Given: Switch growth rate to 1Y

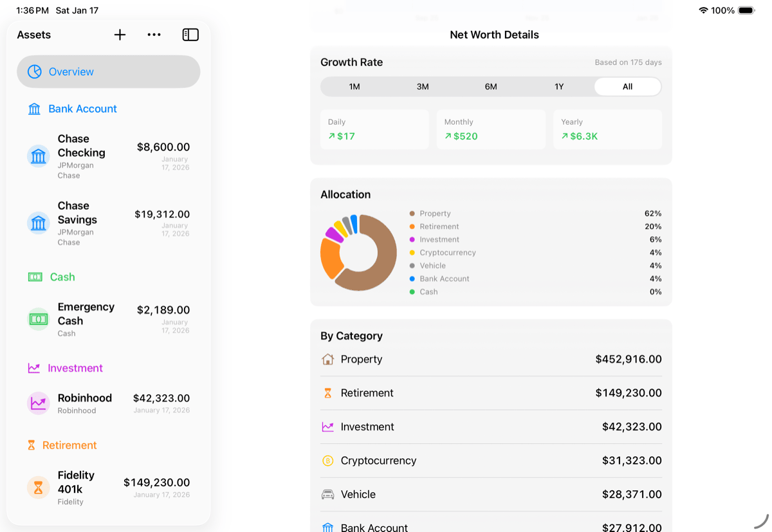Looking at the screenshot, I should click(x=559, y=87).
